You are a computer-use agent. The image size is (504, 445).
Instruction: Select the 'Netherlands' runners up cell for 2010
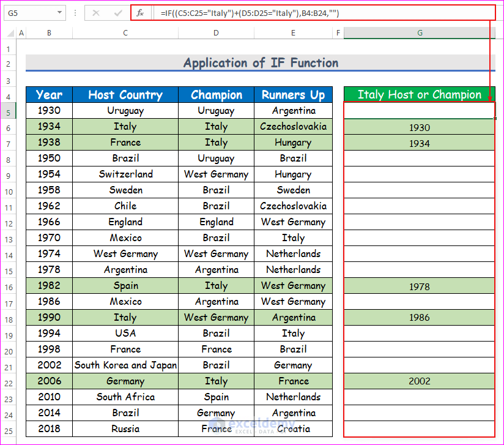point(293,397)
